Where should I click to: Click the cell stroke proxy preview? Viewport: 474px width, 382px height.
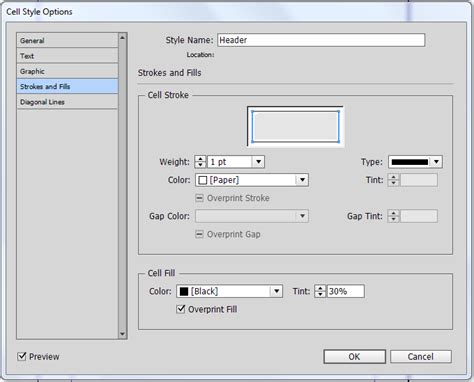(x=295, y=126)
